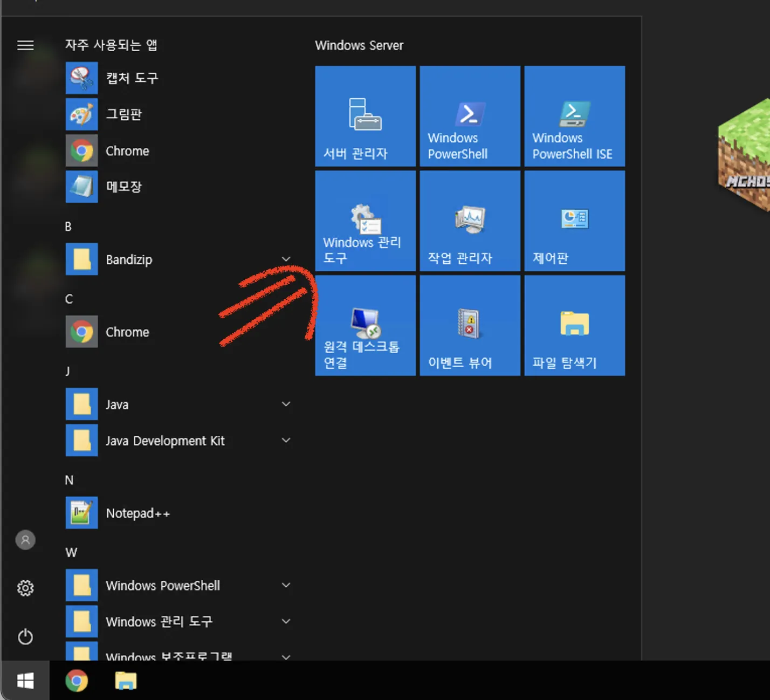Screen dimensions: 770x700
Task: Click the power icon in the Start menu
Action: (x=25, y=637)
